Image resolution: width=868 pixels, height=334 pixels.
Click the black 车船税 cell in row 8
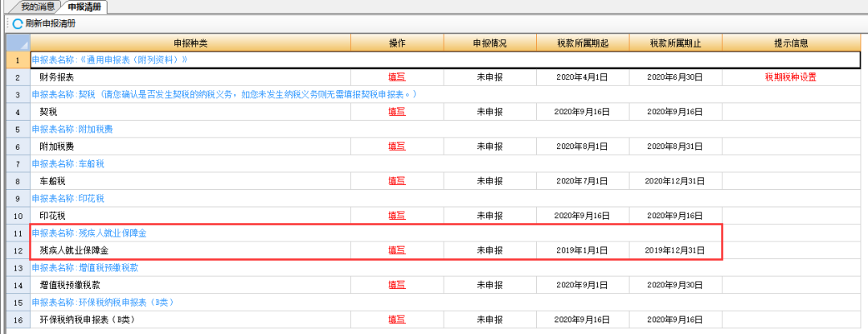point(190,180)
